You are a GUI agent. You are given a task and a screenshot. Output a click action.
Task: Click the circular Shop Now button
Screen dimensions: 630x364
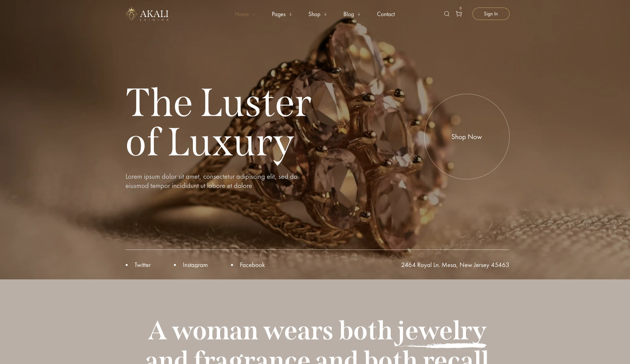pos(467,137)
